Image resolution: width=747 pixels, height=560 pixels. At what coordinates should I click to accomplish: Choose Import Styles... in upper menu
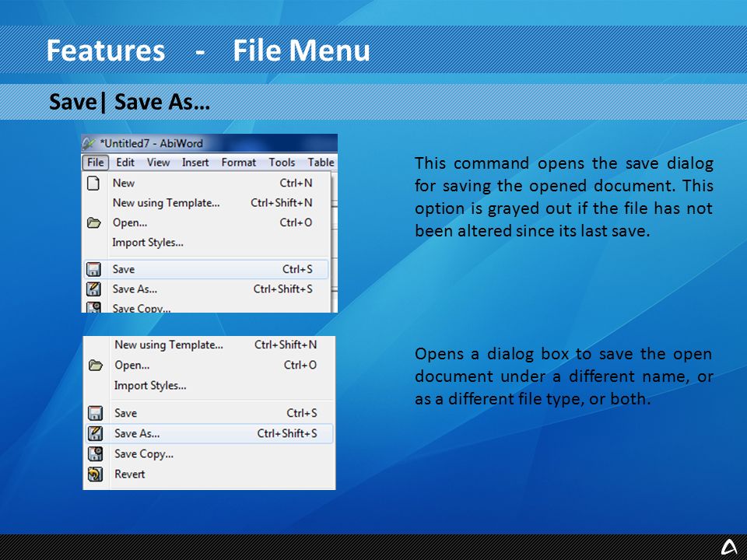pyautogui.click(x=206, y=243)
